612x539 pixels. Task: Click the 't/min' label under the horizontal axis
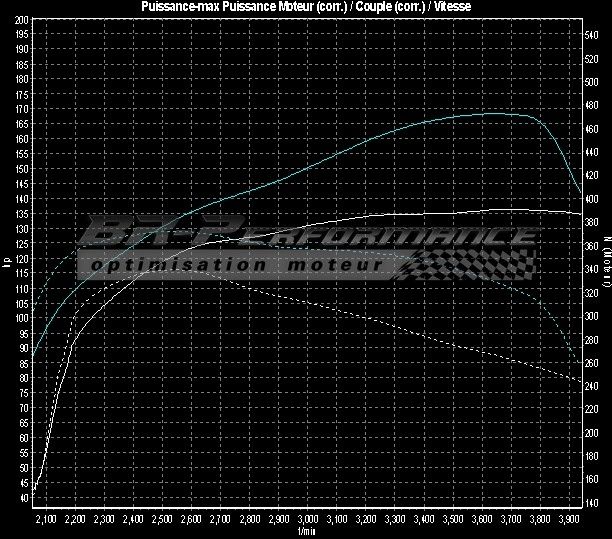[306, 531]
